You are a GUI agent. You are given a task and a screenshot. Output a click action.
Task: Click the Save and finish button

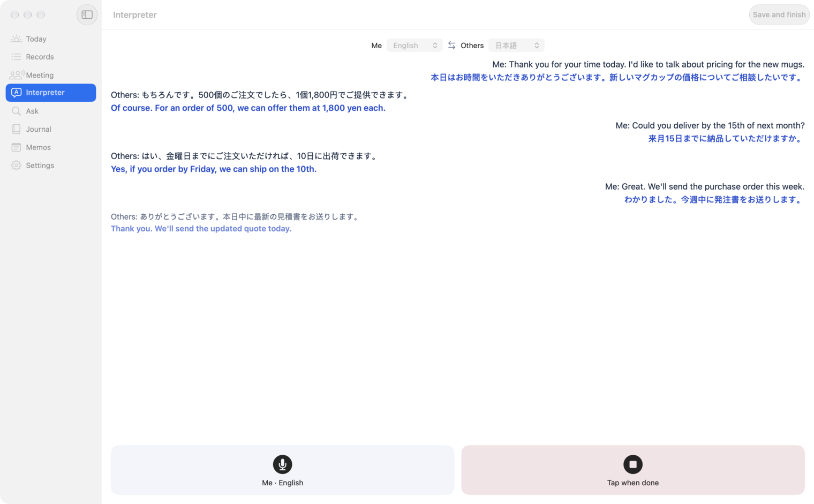point(779,14)
